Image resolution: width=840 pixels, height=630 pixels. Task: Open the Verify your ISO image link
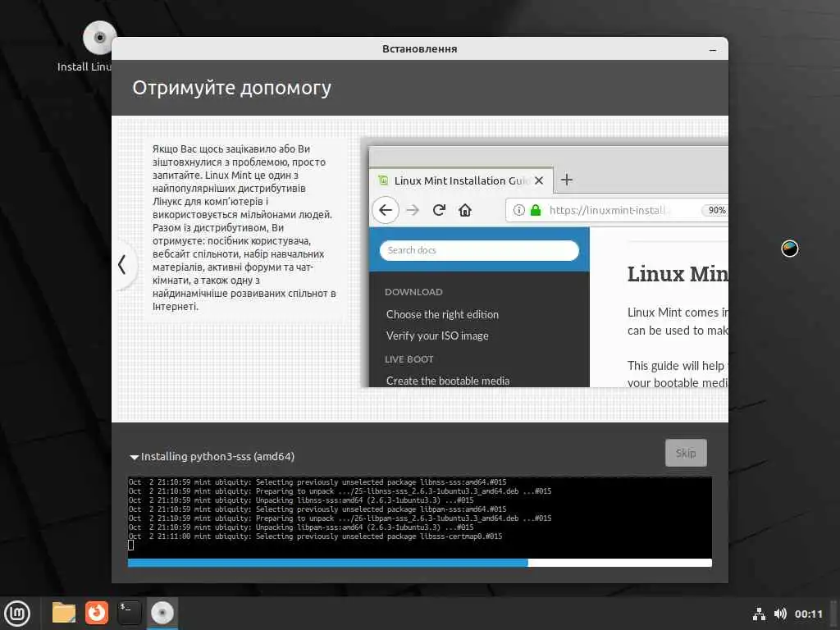pyautogui.click(x=437, y=336)
